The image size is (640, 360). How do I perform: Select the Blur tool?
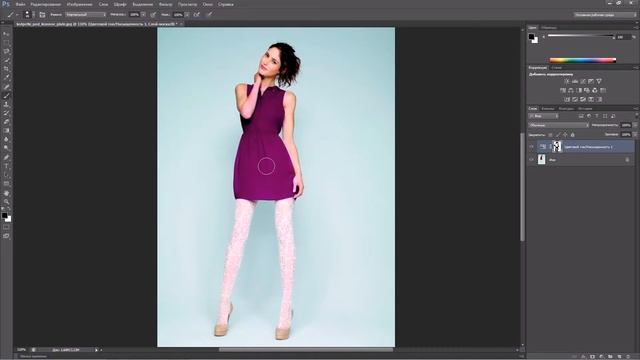tap(6, 140)
